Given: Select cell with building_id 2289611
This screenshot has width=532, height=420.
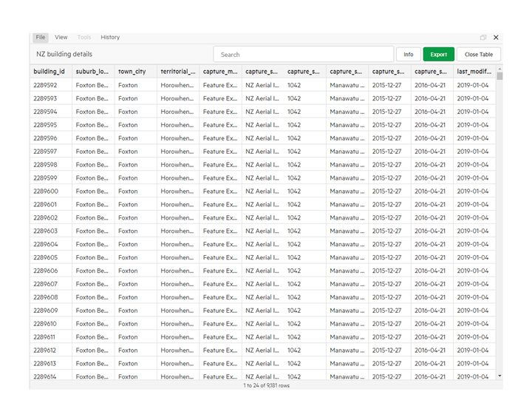Looking at the screenshot, I should (50, 337).
